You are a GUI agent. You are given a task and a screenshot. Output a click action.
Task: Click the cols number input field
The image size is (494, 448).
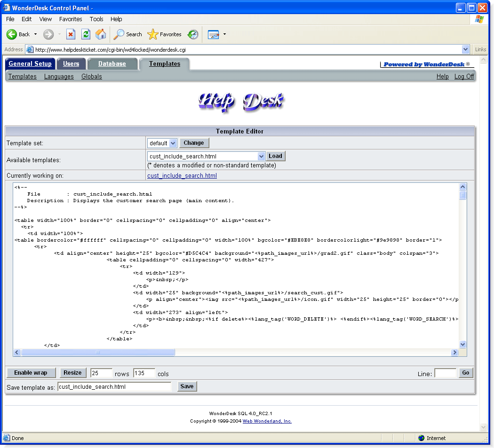click(x=144, y=373)
